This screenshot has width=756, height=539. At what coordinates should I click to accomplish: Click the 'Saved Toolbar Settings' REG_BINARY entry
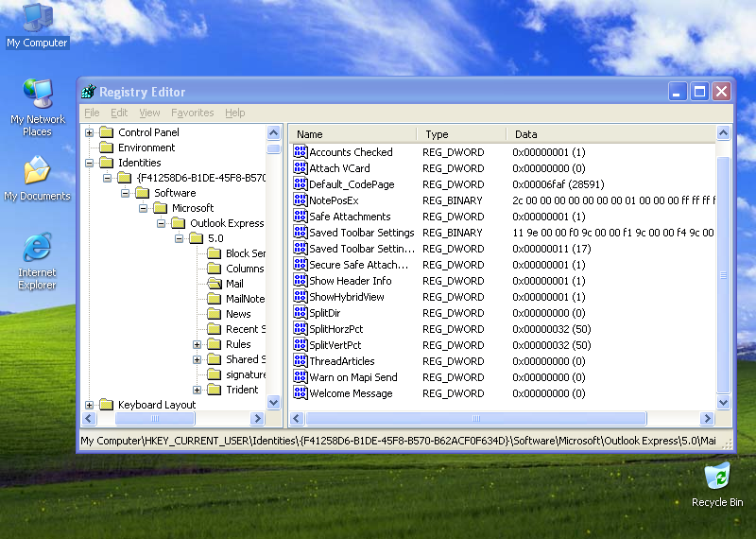pos(362,233)
